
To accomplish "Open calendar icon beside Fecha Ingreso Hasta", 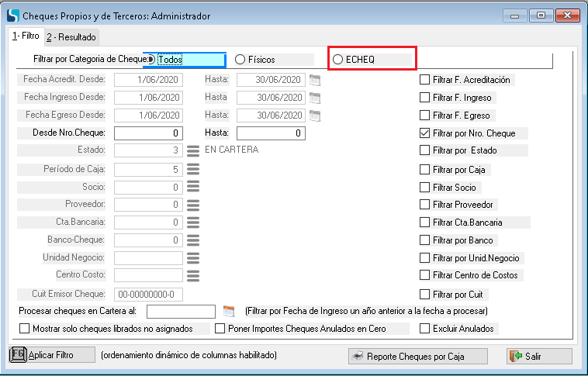I will (x=314, y=98).
